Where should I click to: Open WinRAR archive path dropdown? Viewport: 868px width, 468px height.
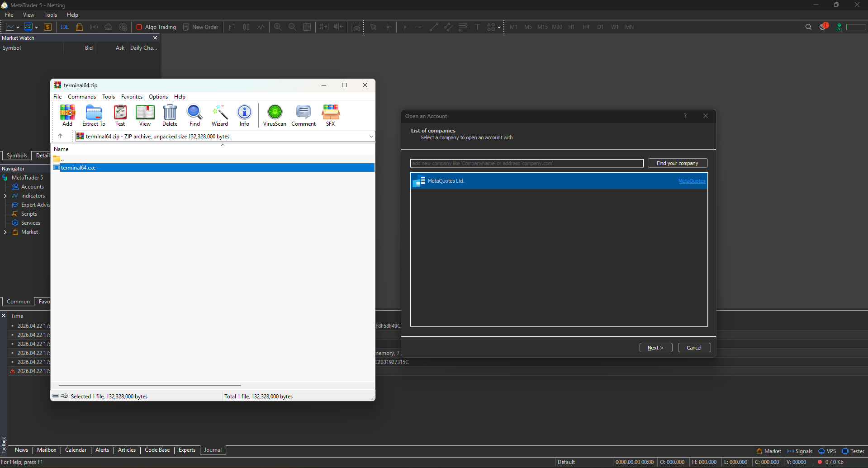point(371,137)
